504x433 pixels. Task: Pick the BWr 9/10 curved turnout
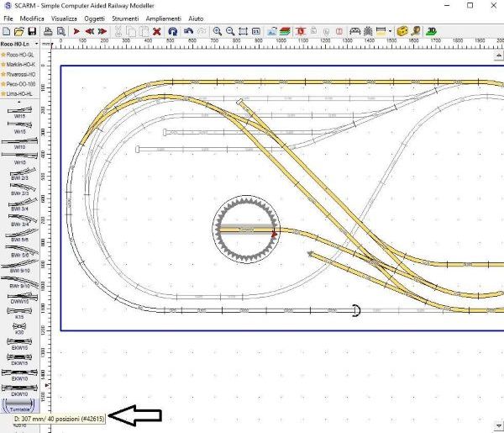point(19,282)
